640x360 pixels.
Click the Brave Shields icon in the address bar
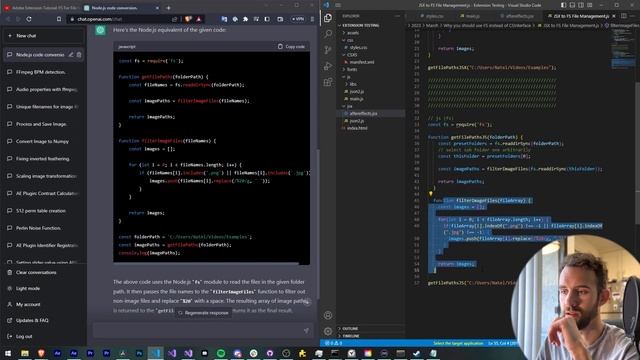click(x=188, y=19)
